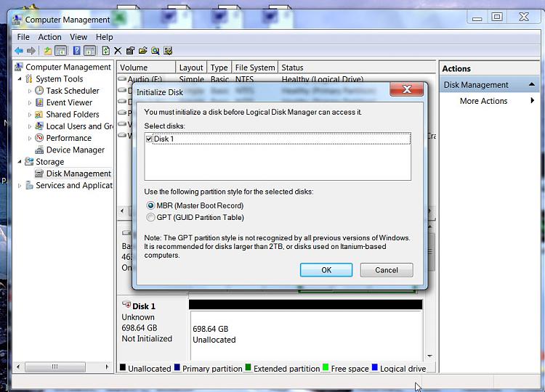Image resolution: width=545 pixels, height=392 pixels.
Task: Click the Status column header
Action: 357,68
